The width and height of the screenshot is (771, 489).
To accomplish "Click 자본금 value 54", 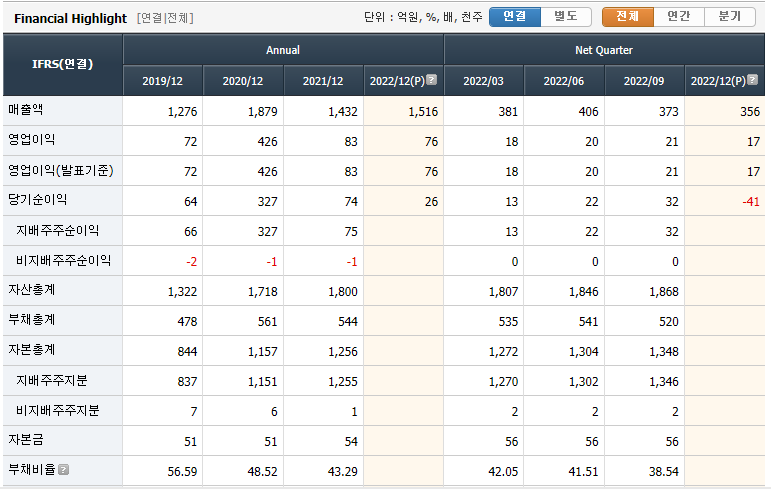I will pos(351,442).
